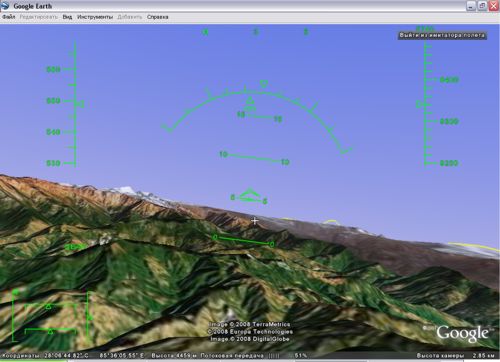Restore the Google Earth window size

(x=482, y=6)
